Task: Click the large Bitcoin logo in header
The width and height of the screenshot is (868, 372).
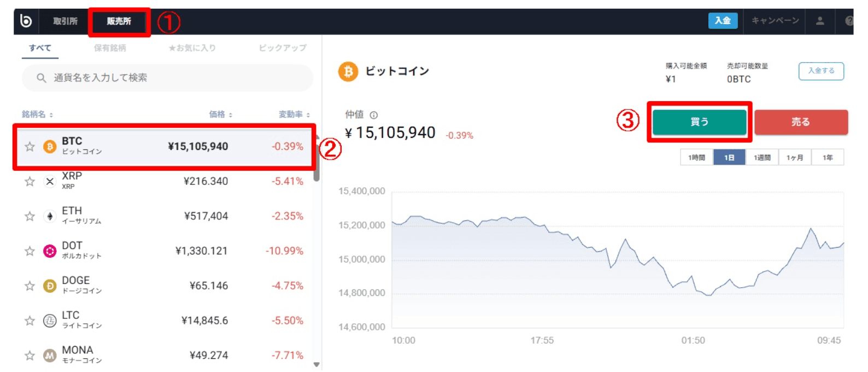Action: click(348, 72)
